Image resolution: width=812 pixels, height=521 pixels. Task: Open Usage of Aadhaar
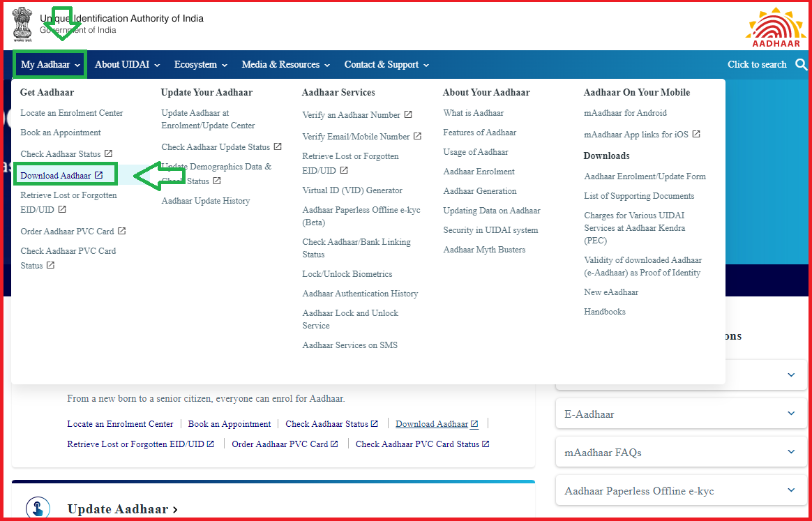pos(475,152)
